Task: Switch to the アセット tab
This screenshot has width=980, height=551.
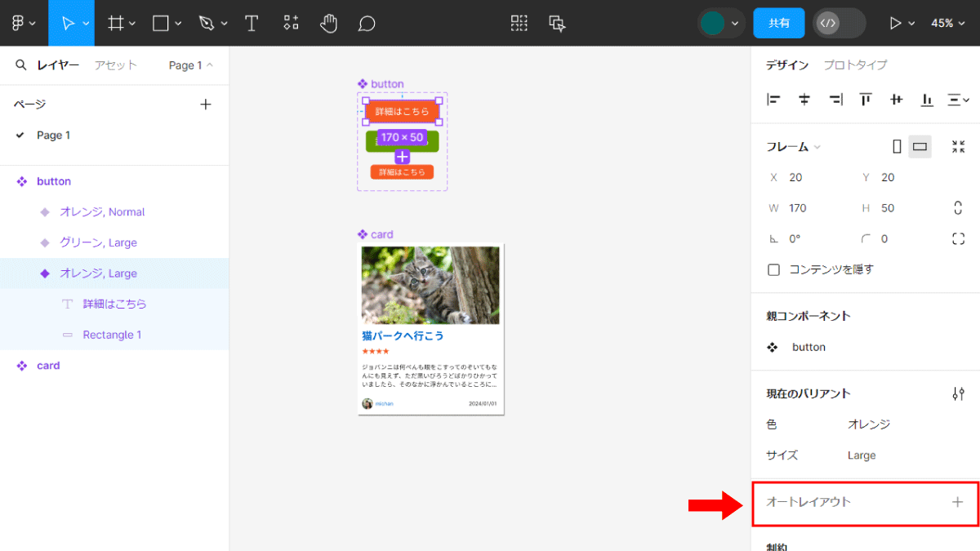Action: pos(115,65)
